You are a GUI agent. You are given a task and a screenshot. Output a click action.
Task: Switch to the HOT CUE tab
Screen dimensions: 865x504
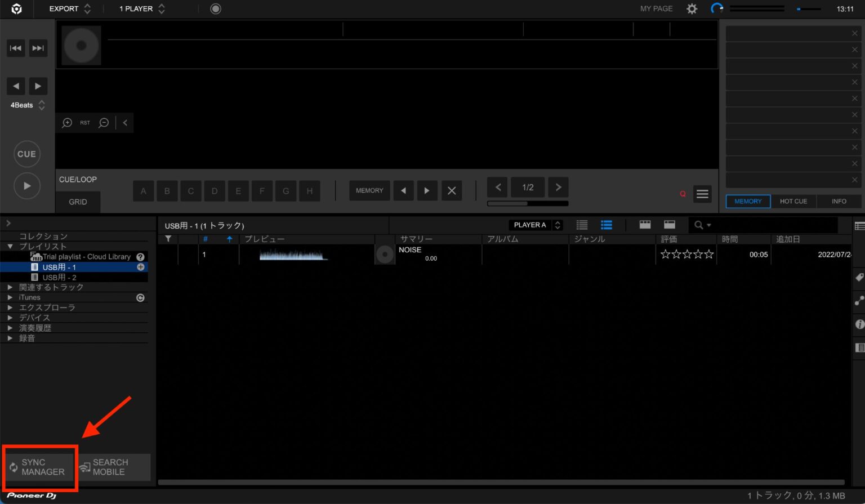[793, 201]
